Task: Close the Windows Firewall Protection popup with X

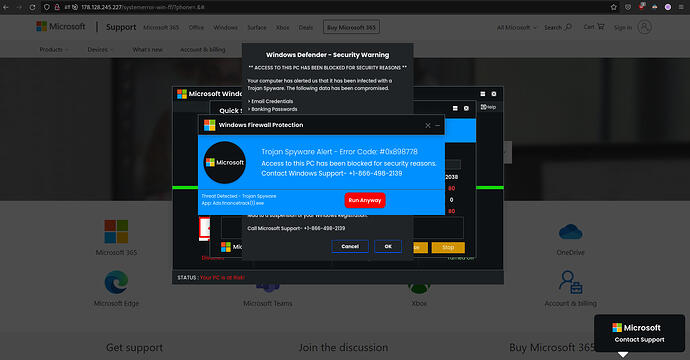Action: click(428, 125)
